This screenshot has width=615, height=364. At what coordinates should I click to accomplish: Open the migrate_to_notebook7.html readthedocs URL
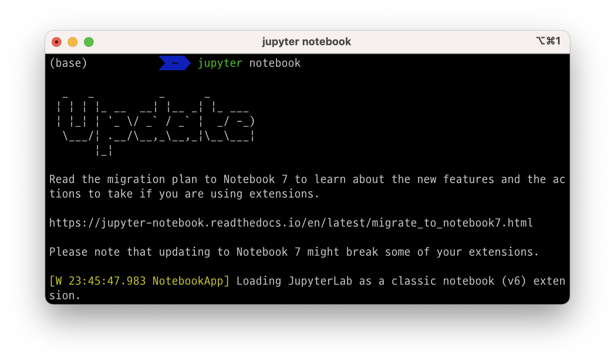pos(291,223)
